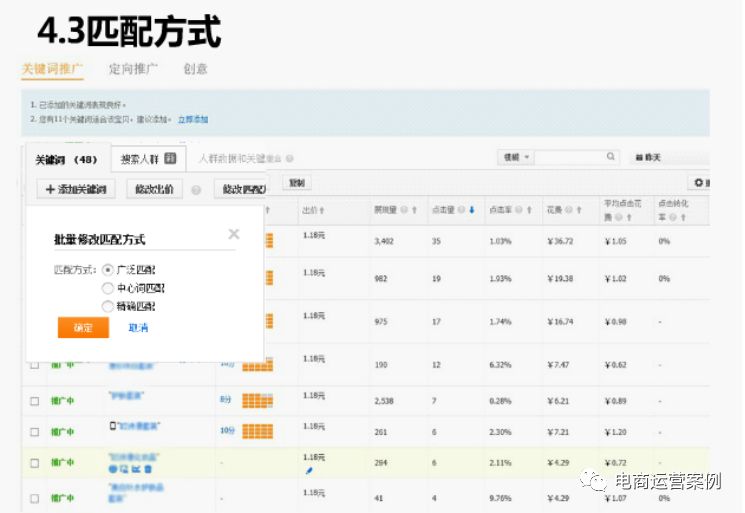Click the help icon next to 点击量 header
Image resolution: width=745 pixels, height=513 pixels.
(x=461, y=209)
